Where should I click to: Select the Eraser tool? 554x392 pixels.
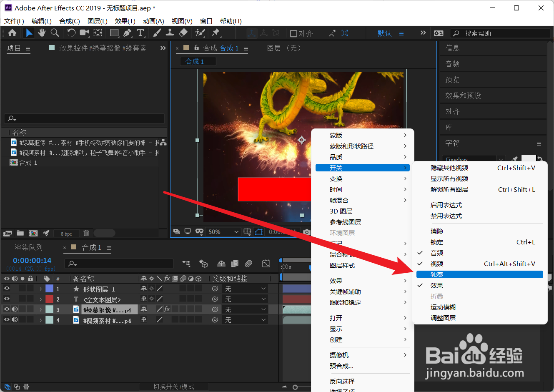(183, 33)
